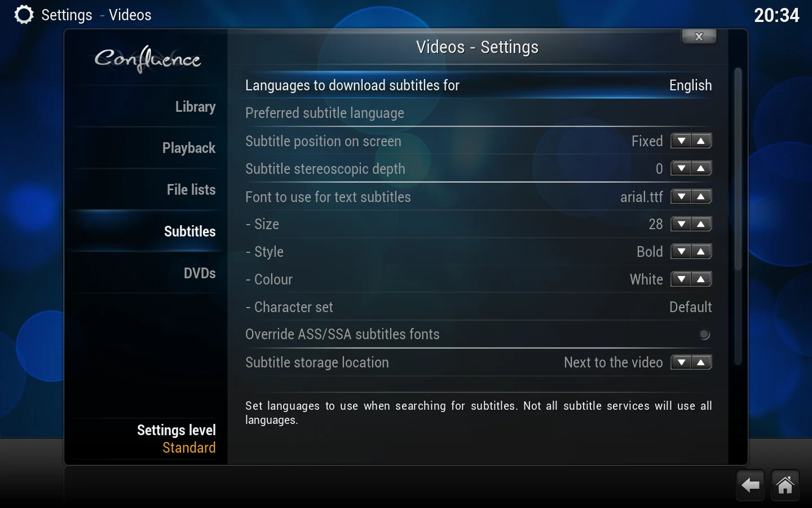Switch to the Playback settings category
The width and height of the screenshot is (812, 508).
(x=189, y=148)
